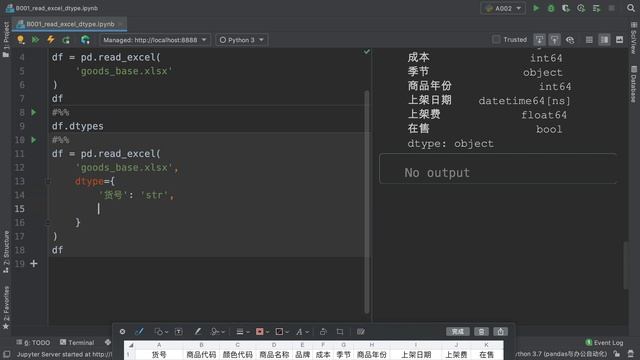Select the B001_read_excel_dtype.ipynb editor tab

[70, 24]
